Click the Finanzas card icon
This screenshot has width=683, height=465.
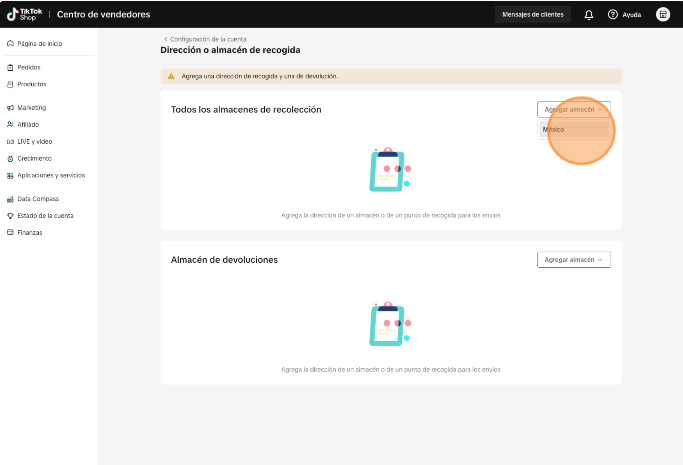10,232
